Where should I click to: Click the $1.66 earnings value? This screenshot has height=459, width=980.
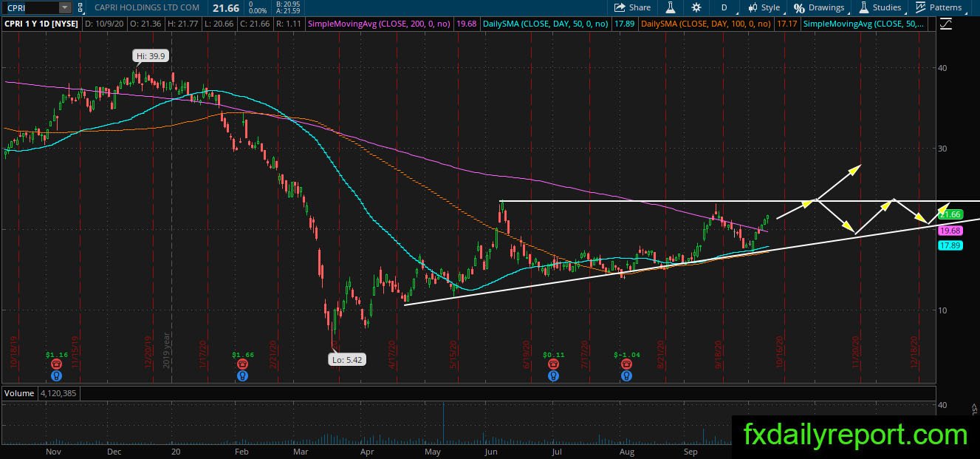click(241, 355)
